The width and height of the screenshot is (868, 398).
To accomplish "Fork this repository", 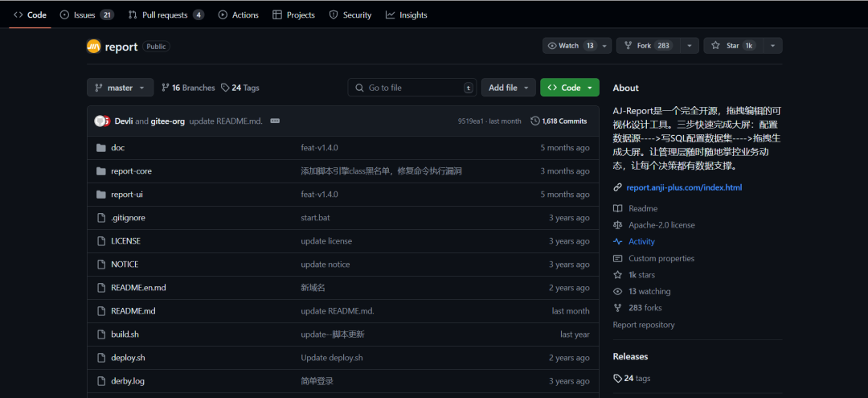I will 649,46.
